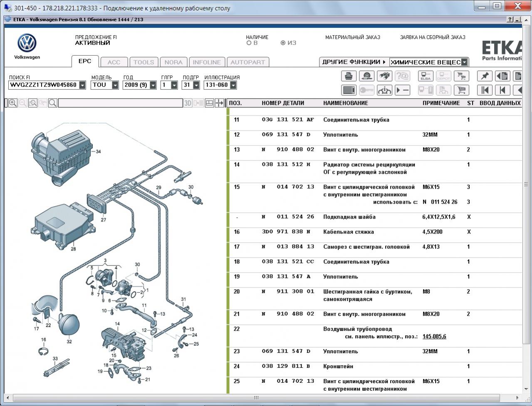Follow the 145-085,6 illustration link
532x406 pixels.
pyautogui.click(x=434, y=337)
